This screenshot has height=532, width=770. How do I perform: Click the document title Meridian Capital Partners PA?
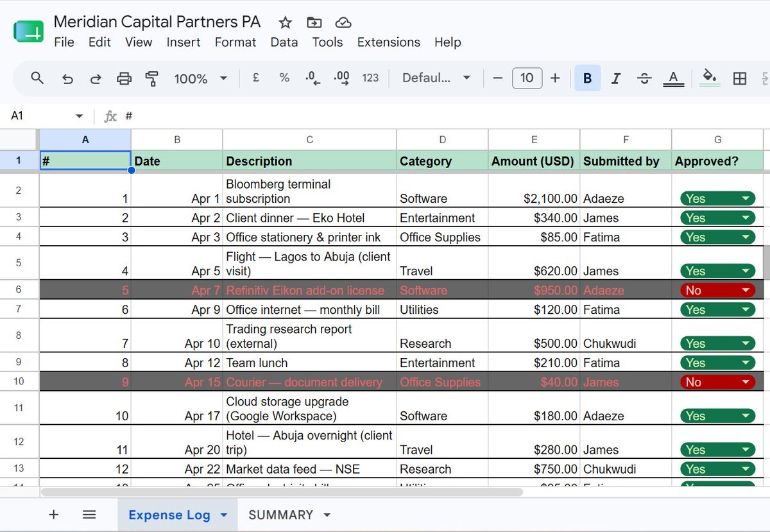click(157, 22)
